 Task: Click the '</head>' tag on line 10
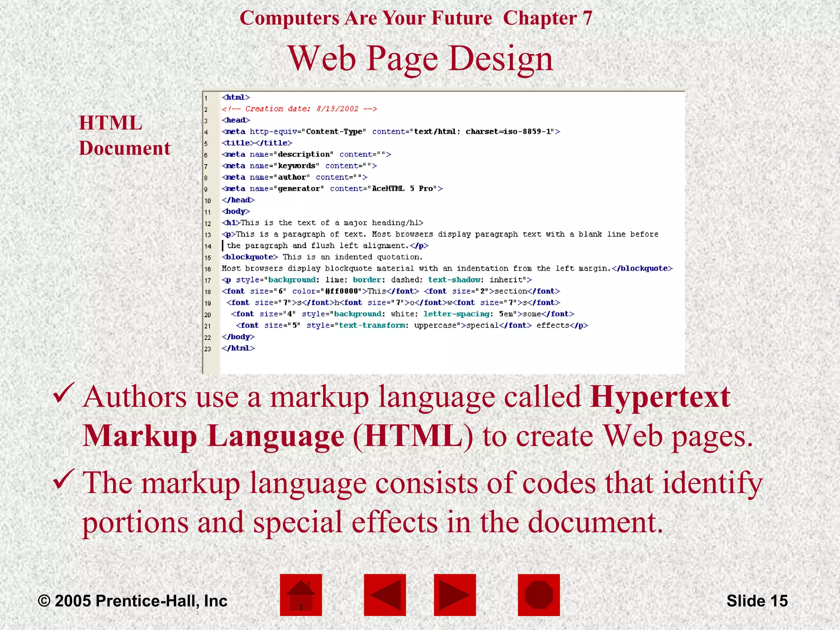pyautogui.click(x=238, y=200)
